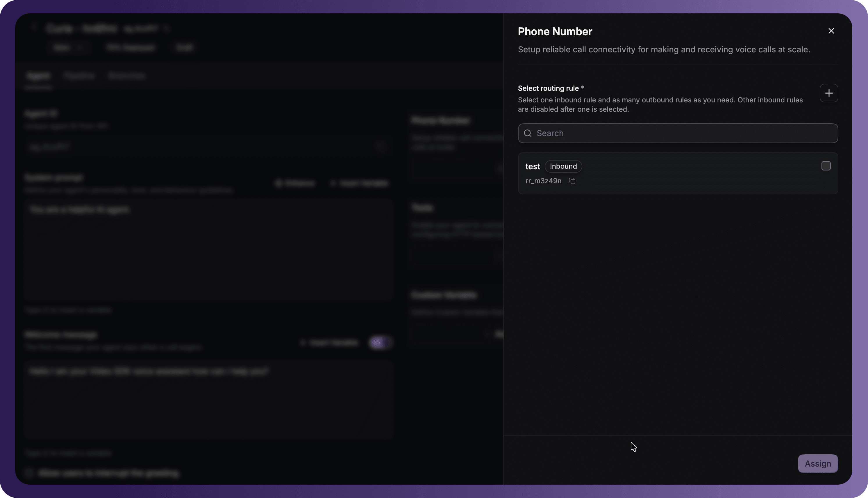
Task: Open the blurred Pipeline tab
Action: (x=79, y=76)
